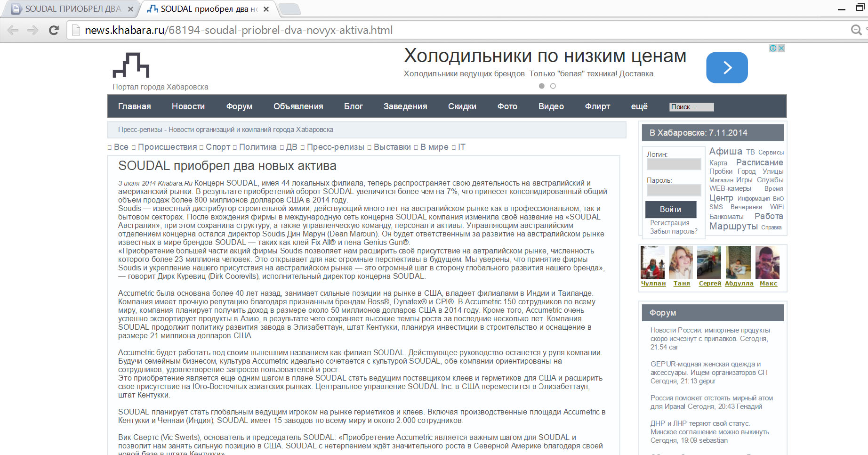Open Заведения in the navigation menu
The width and height of the screenshot is (868, 455).
click(405, 106)
